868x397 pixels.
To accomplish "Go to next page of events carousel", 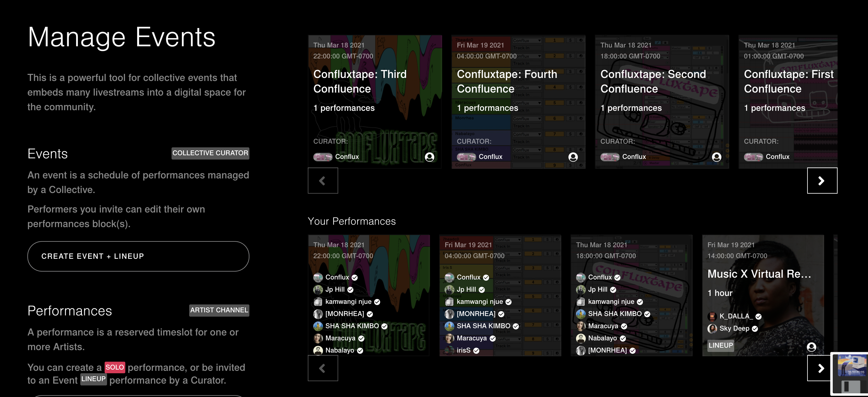I will [x=822, y=181].
